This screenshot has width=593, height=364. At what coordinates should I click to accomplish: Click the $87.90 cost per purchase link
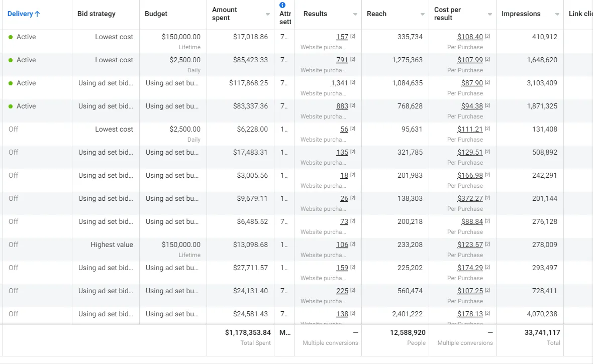coord(472,83)
